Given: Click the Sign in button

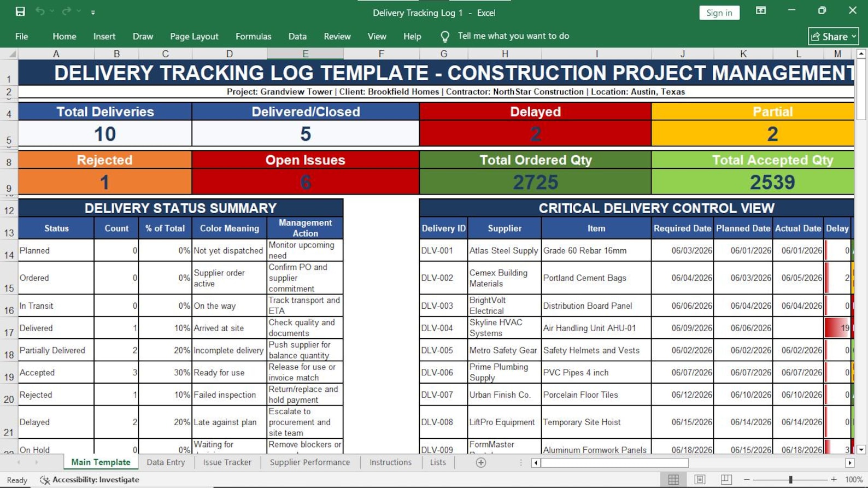Looking at the screenshot, I should [719, 13].
